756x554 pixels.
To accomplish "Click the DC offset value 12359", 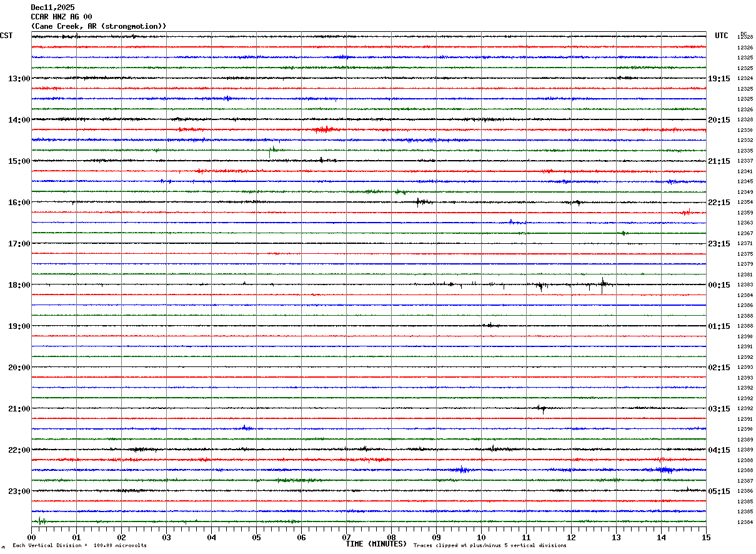I will [745, 213].
